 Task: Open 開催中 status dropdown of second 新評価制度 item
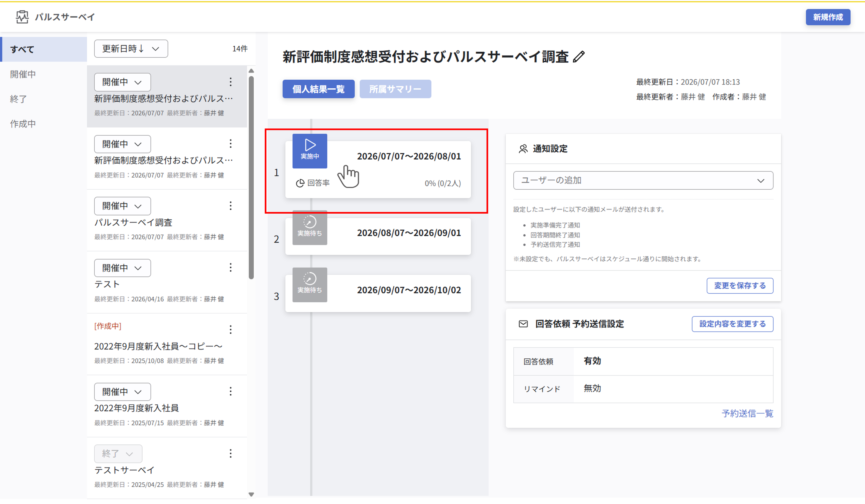click(x=122, y=144)
